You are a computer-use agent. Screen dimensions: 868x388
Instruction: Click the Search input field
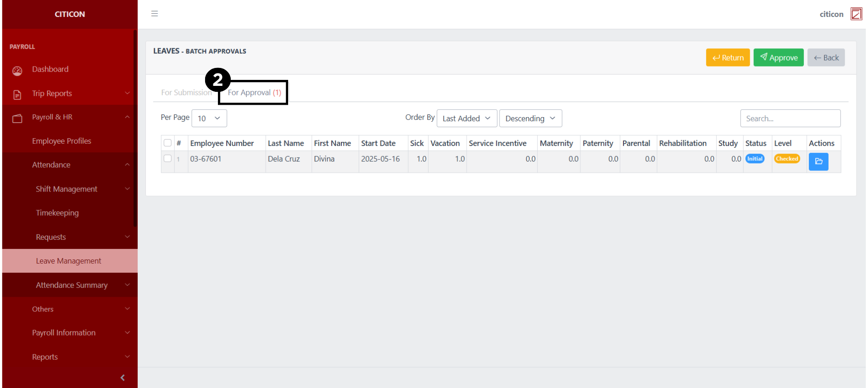tap(790, 118)
